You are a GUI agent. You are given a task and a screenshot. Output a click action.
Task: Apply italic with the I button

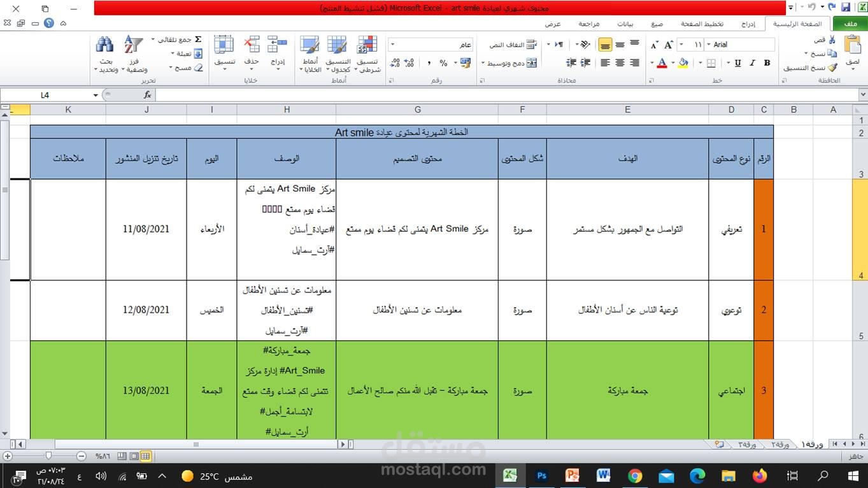(x=752, y=63)
